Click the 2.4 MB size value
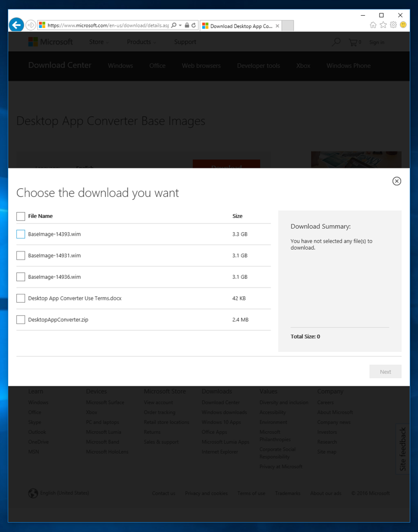The image size is (418, 532). click(240, 319)
